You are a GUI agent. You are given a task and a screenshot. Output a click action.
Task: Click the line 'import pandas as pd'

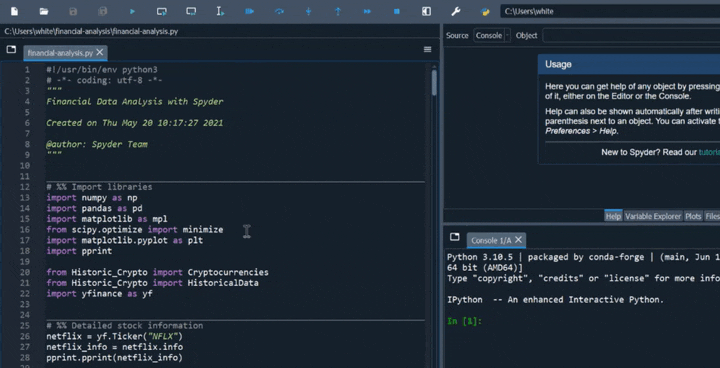pos(94,208)
